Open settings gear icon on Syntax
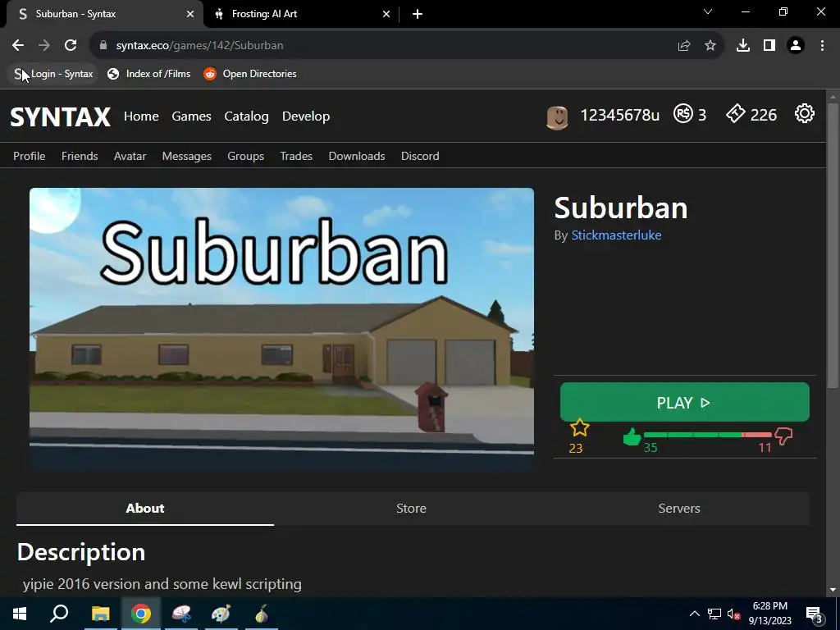 pyautogui.click(x=804, y=113)
